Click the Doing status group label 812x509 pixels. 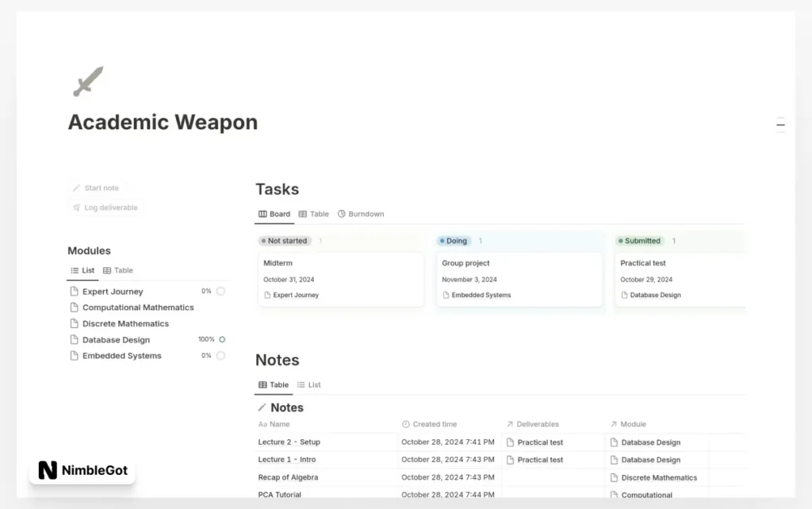[x=454, y=241]
